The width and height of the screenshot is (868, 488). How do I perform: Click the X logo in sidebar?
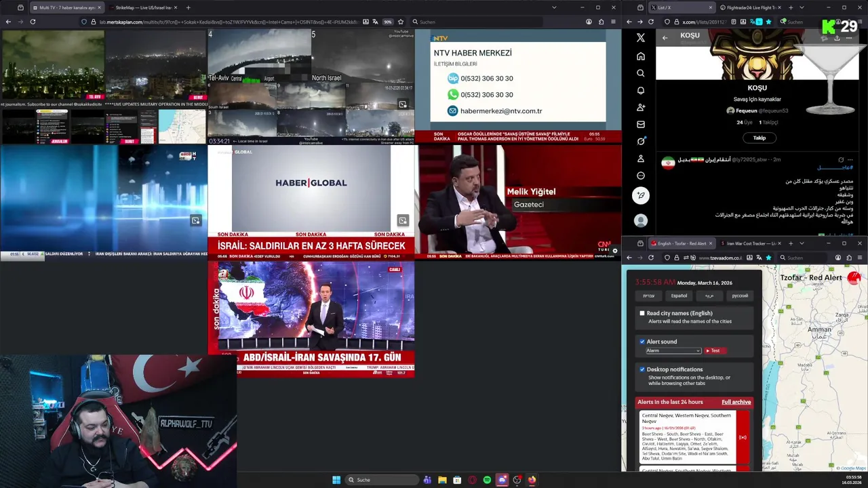coord(641,38)
